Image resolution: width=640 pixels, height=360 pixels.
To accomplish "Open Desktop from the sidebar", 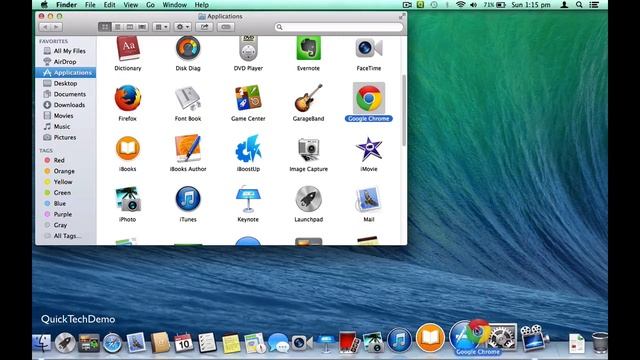I will 66,83.
